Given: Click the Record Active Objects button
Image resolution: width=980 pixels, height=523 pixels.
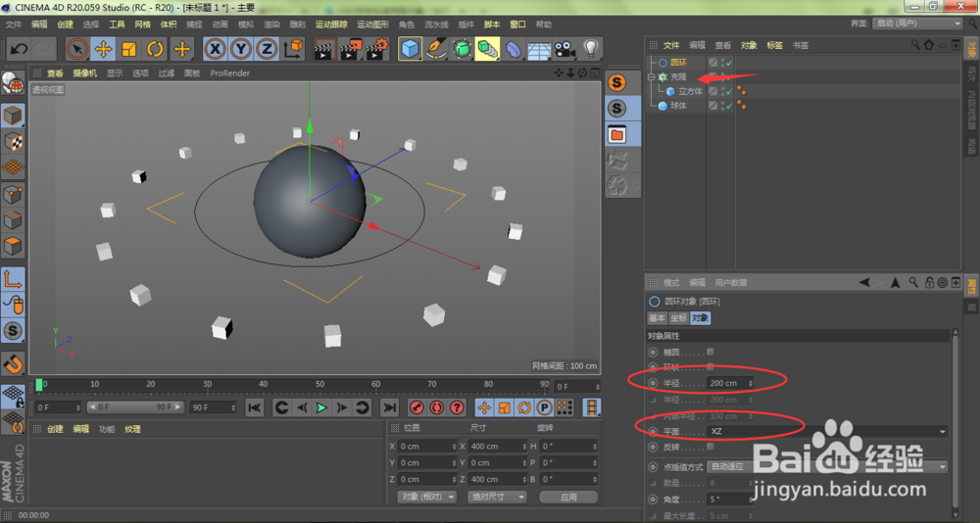Looking at the screenshot, I should click(416, 408).
